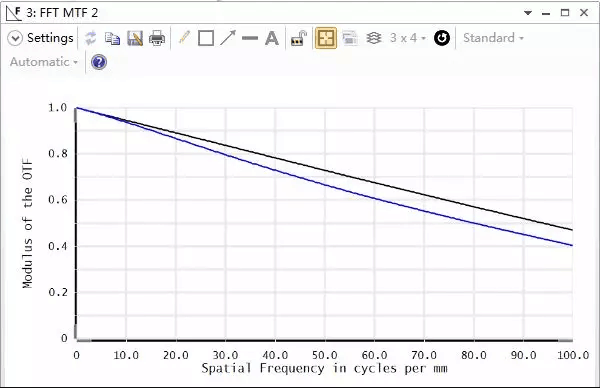Image resolution: width=600 pixels, height=388 pixels.
Task: Select the text annotation A tool
Action: point(272,38)
